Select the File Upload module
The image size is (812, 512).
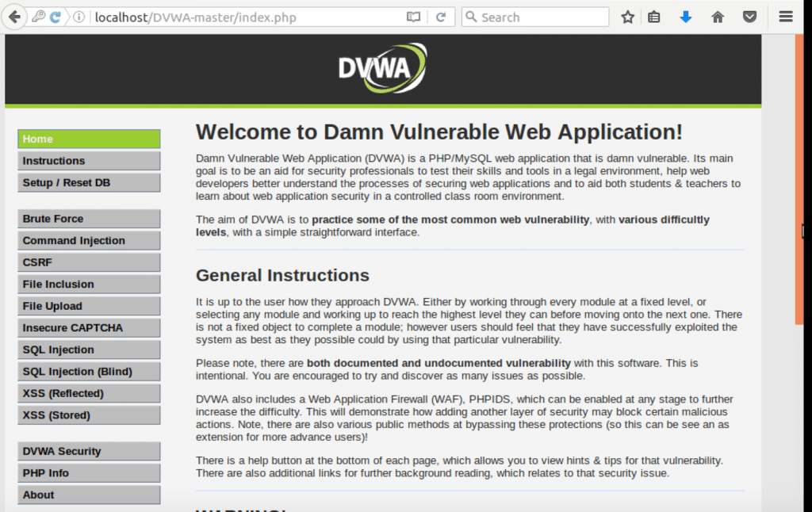point(89,305)
